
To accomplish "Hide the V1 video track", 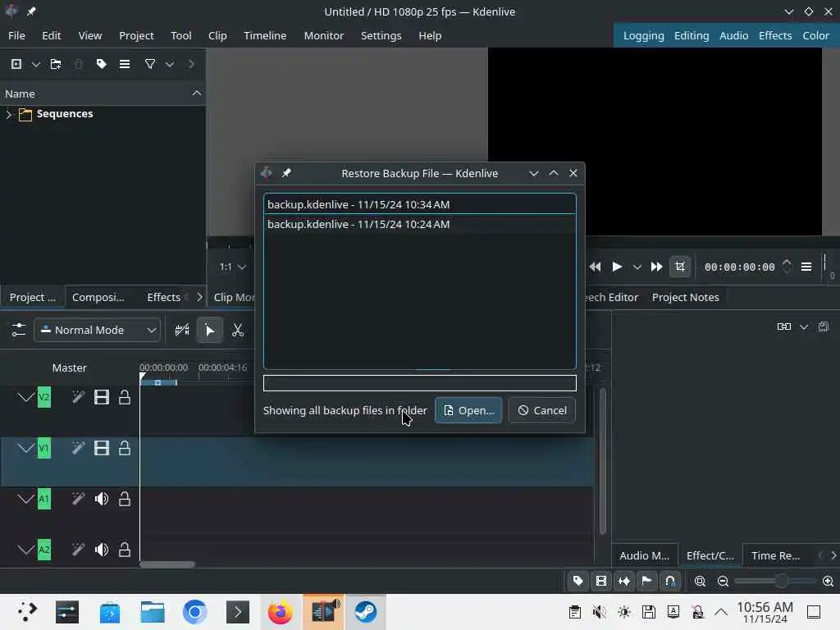I will click(x=102, y=448).
